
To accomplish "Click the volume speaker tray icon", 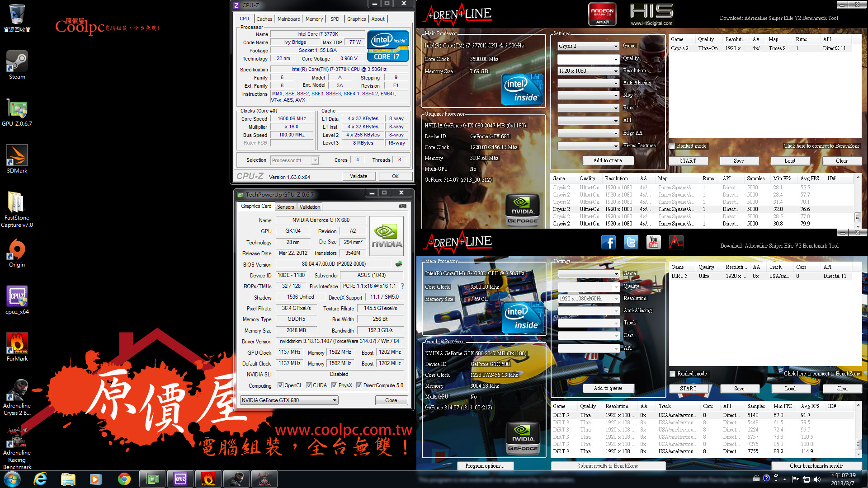I will (x=817, y=479).
